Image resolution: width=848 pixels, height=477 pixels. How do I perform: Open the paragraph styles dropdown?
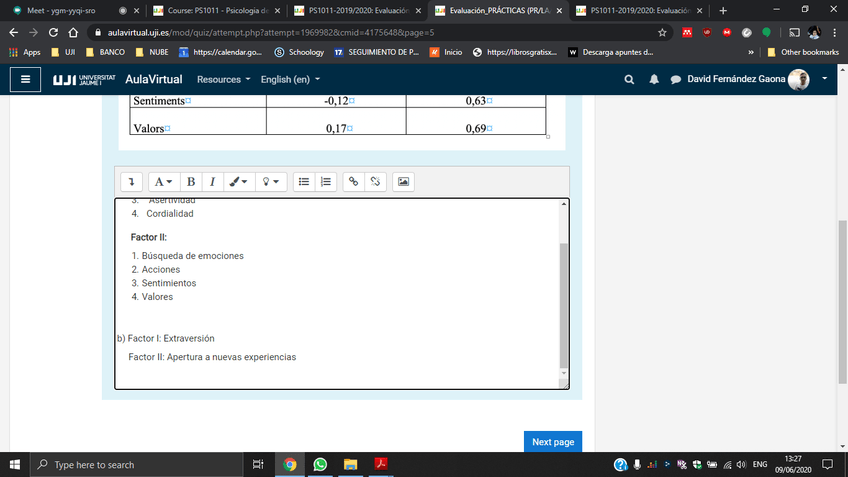(163, 182)
